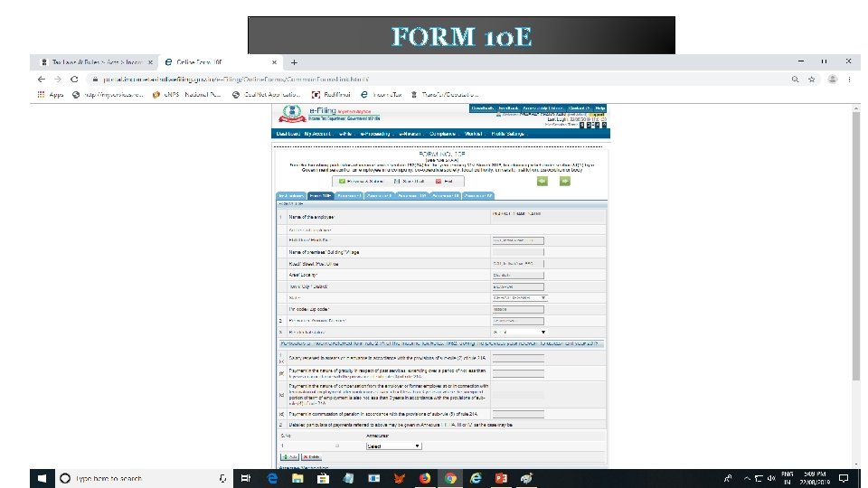The image size is (868, 488).
Task: Click the browser back arrow
Action: (42, 80)
